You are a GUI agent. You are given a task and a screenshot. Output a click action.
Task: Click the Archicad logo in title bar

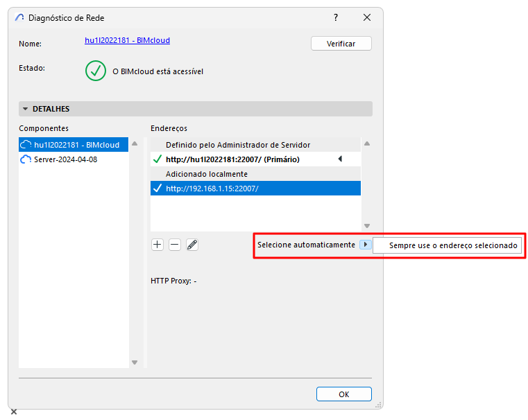tap(20, 17)
